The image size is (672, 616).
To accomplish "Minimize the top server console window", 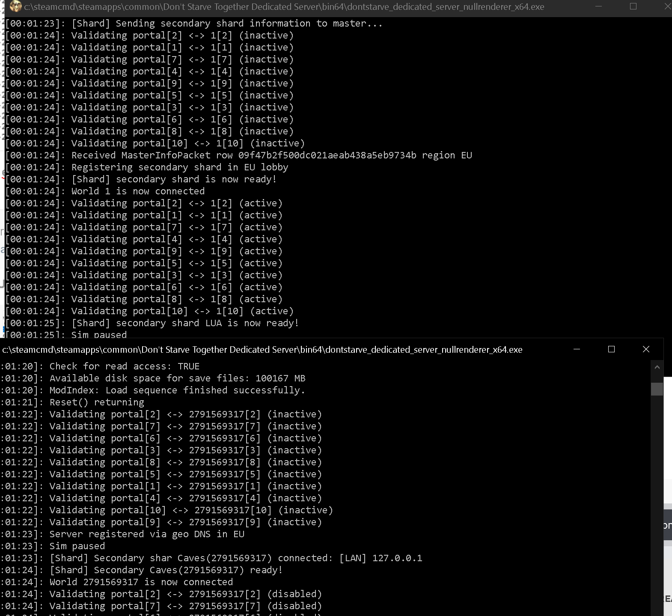I will 598,6.
